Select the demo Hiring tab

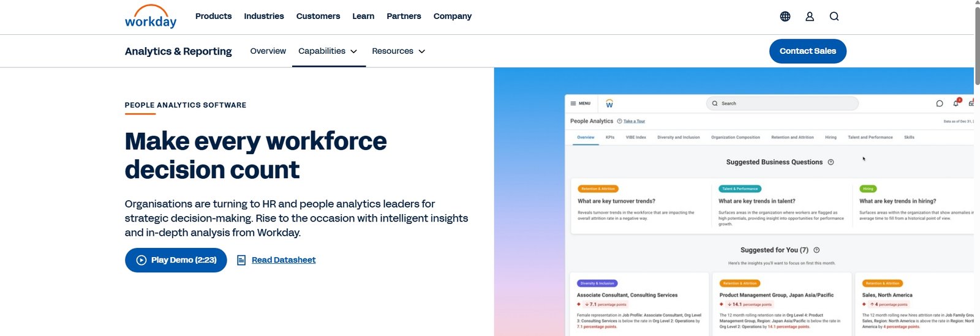(x=831, y=138)
